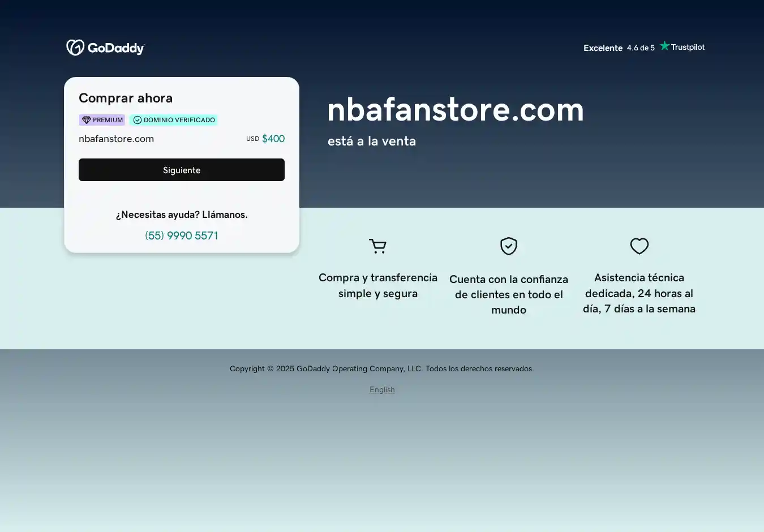Switch language via English link

pyautogui.click(x=382, y=389)
